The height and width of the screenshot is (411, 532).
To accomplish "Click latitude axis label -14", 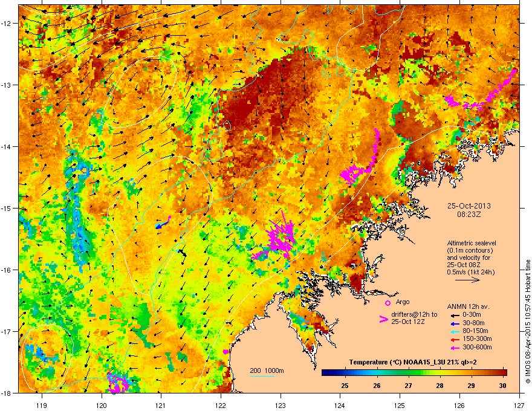I will 7,146.
